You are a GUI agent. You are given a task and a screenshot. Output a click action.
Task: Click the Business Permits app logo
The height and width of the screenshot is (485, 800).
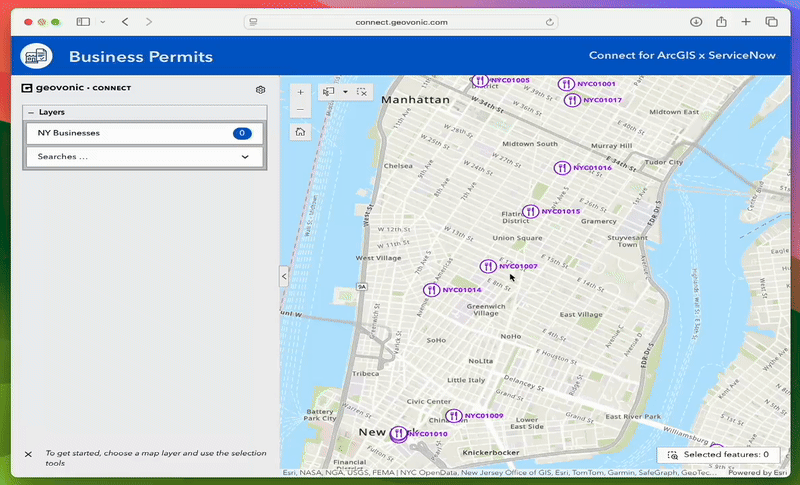click(36, 56)
